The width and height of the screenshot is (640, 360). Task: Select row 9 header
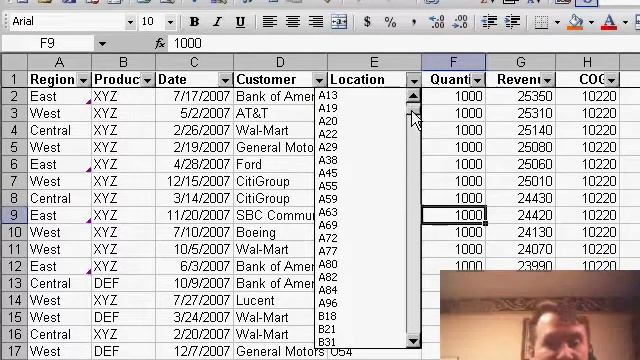[14, 215]
